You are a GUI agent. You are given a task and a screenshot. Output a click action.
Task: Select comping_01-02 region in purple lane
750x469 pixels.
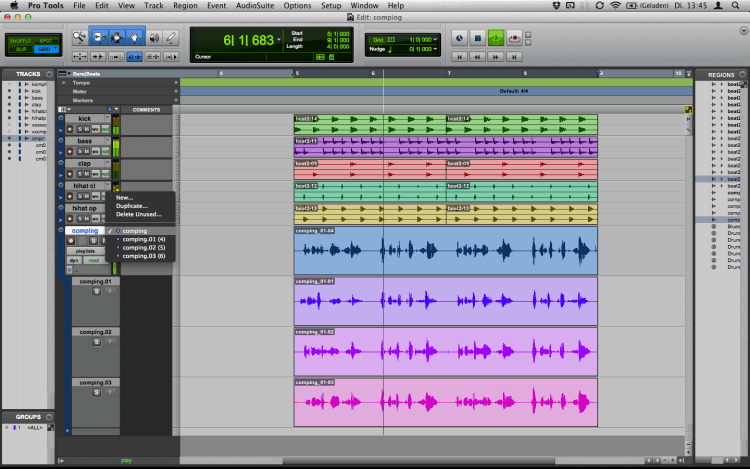pos(445,351)
